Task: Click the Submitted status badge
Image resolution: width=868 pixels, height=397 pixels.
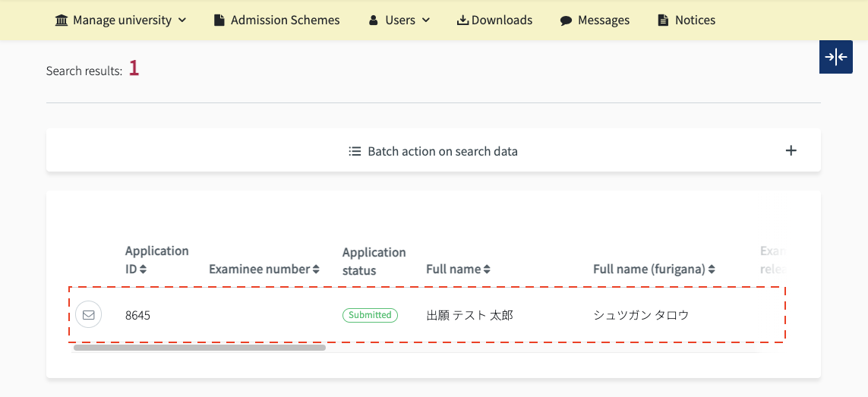Action: 370,315
